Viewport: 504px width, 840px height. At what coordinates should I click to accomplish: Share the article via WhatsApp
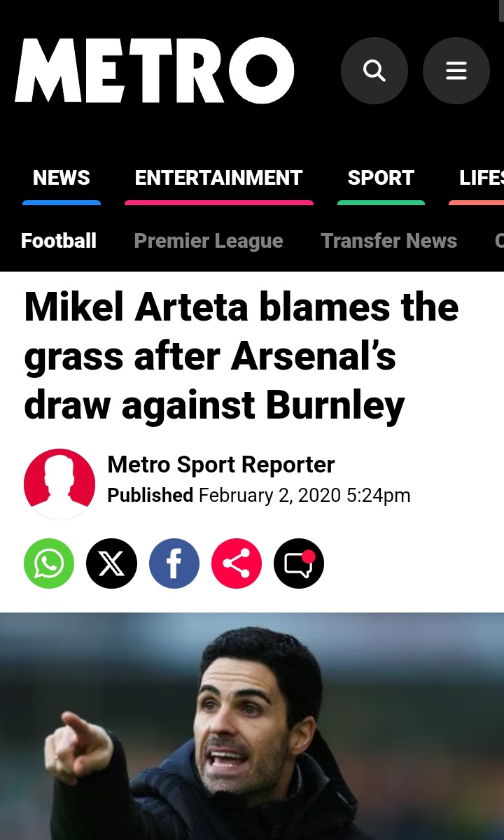(x=49, y=563)
